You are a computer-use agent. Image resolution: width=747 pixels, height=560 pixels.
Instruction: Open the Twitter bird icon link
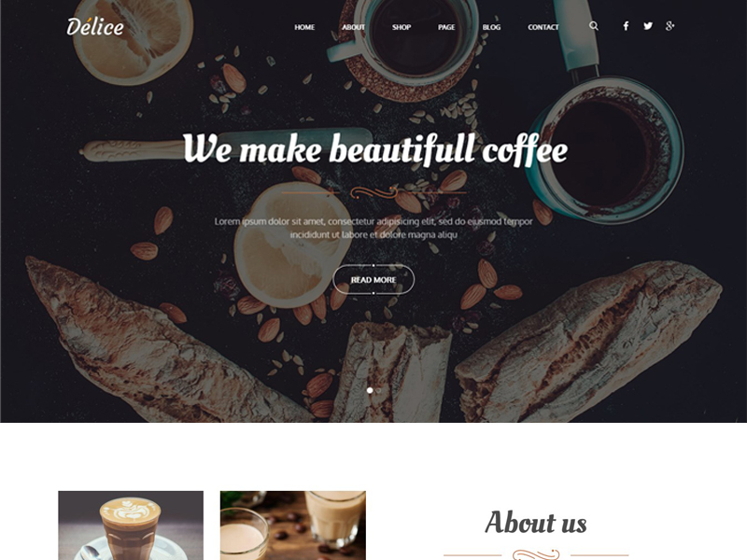pos(648,26)
